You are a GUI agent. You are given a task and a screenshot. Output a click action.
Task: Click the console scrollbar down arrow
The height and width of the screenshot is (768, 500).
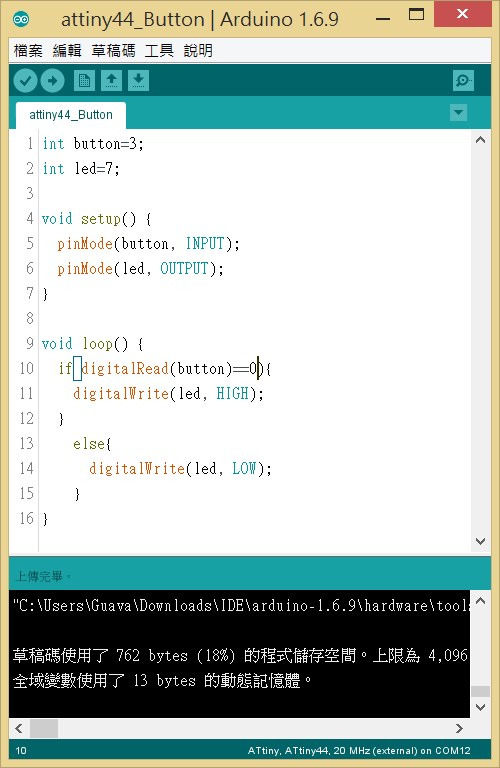pyautogui.click(x=480, y=707)
